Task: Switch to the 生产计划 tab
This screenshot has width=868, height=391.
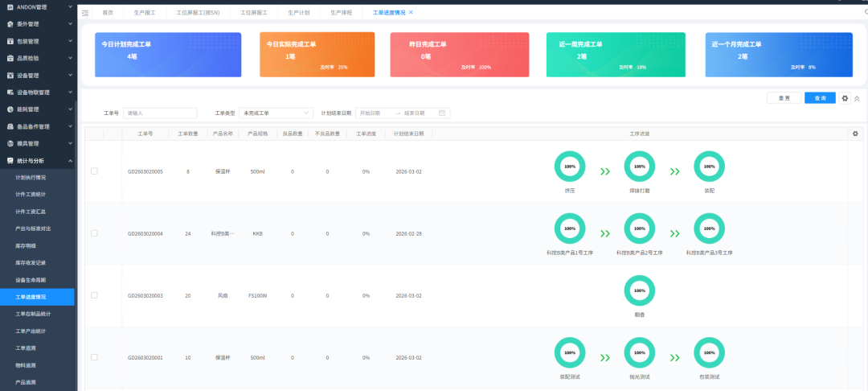Action: [299, 12]
